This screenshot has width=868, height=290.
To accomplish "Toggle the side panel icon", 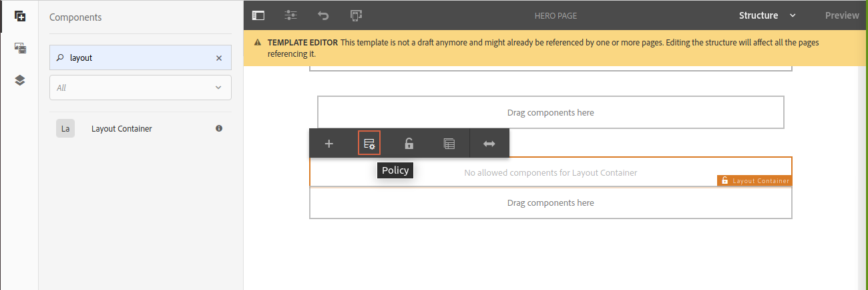I will 258,15.
